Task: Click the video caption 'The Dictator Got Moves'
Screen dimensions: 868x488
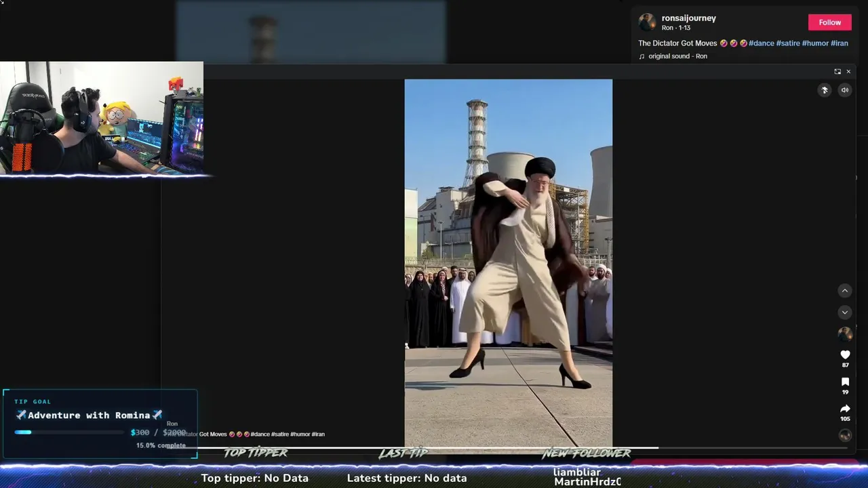Action: pos(677,43)
